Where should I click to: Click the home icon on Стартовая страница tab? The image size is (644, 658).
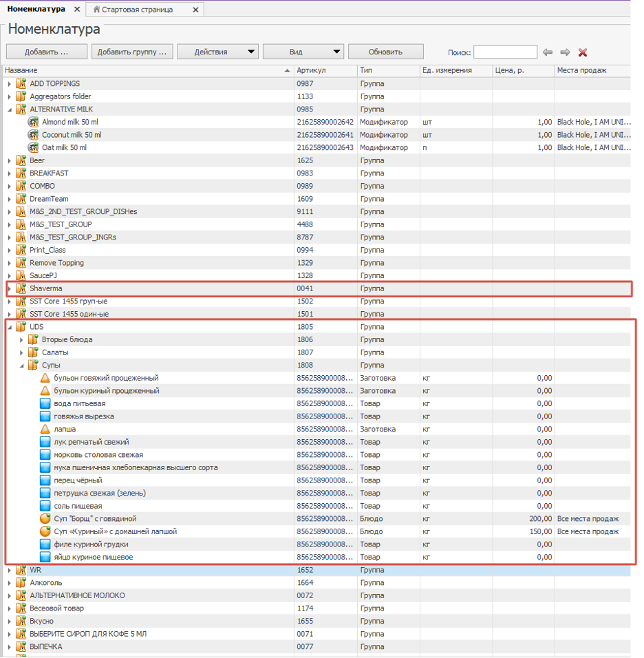click(x=96, y=9)
